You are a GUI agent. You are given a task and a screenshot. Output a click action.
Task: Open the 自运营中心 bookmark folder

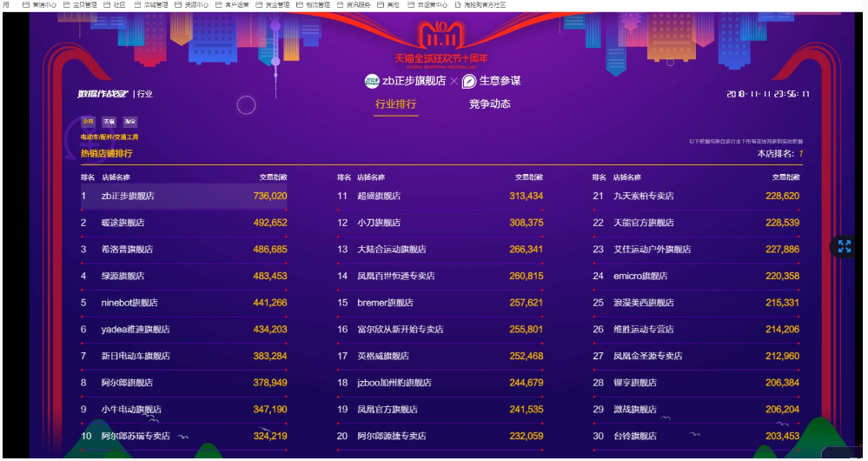pos(427,4)
